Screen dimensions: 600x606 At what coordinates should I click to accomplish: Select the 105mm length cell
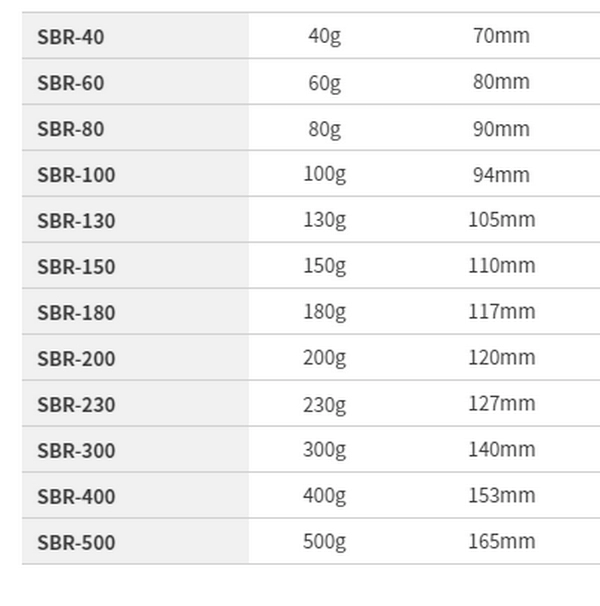[501, 220]
